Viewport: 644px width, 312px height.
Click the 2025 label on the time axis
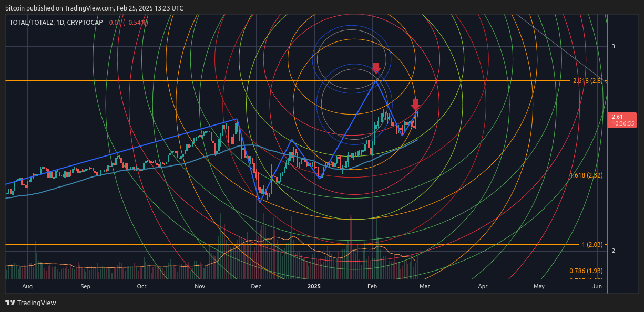pos(314,287)
